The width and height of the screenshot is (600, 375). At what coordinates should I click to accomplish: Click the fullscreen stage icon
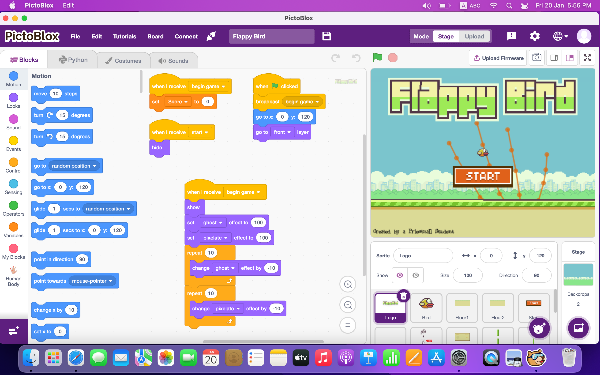click(x=587, y=58)
